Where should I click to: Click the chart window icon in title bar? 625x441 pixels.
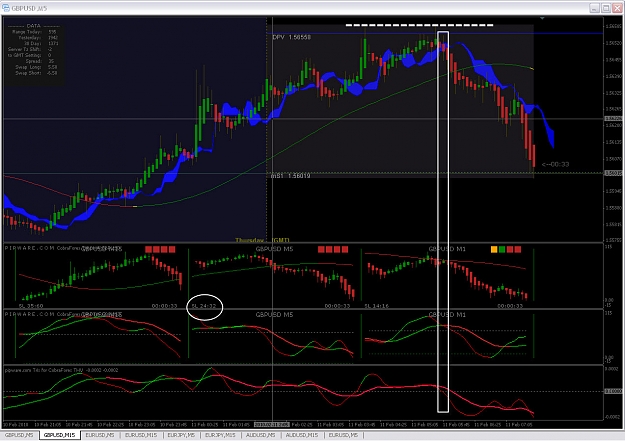[6, 8]
